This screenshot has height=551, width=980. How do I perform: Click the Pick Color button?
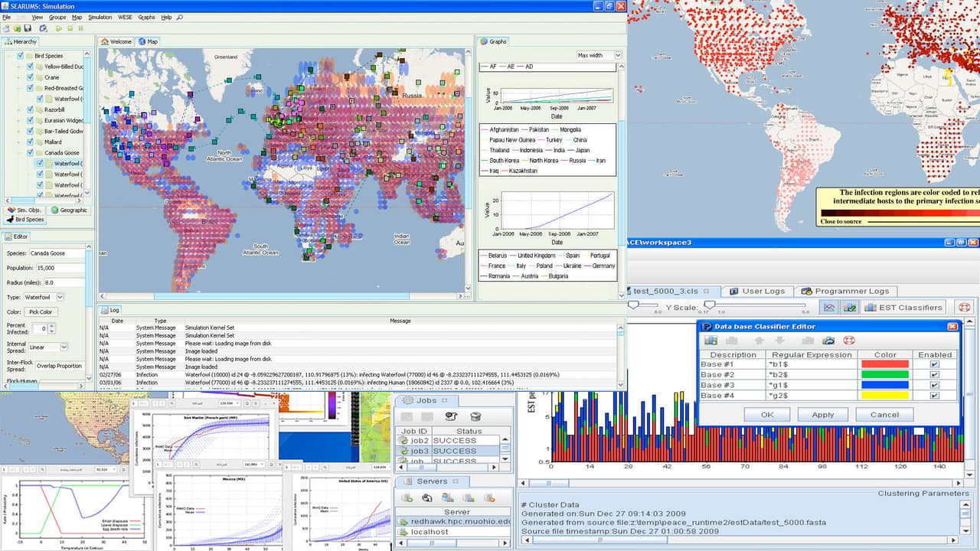click(41, 311)
